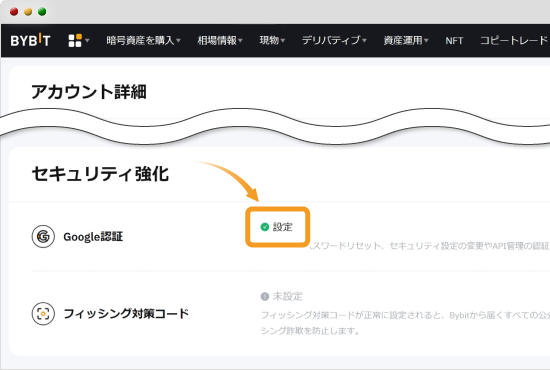The image size is (550, 370).
Task: Open the apps grid icon menu
Action: [x=75, y=41]
